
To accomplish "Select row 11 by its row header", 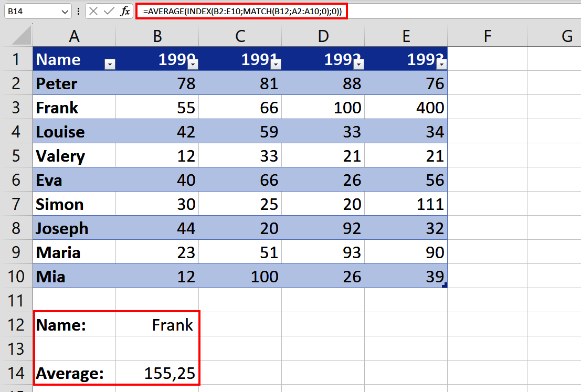I will coord(16,301).
